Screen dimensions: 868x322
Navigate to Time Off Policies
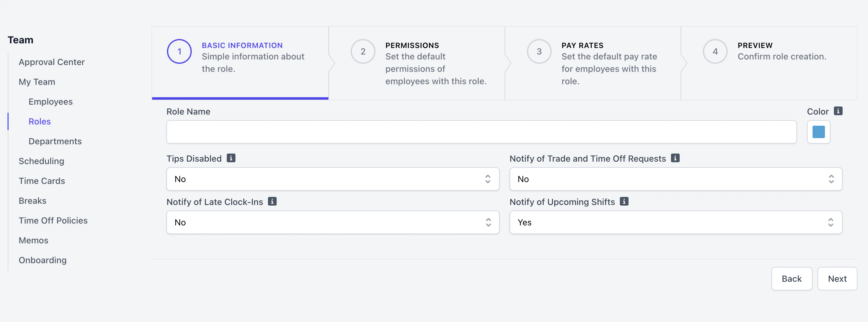(x=53, y=221)
